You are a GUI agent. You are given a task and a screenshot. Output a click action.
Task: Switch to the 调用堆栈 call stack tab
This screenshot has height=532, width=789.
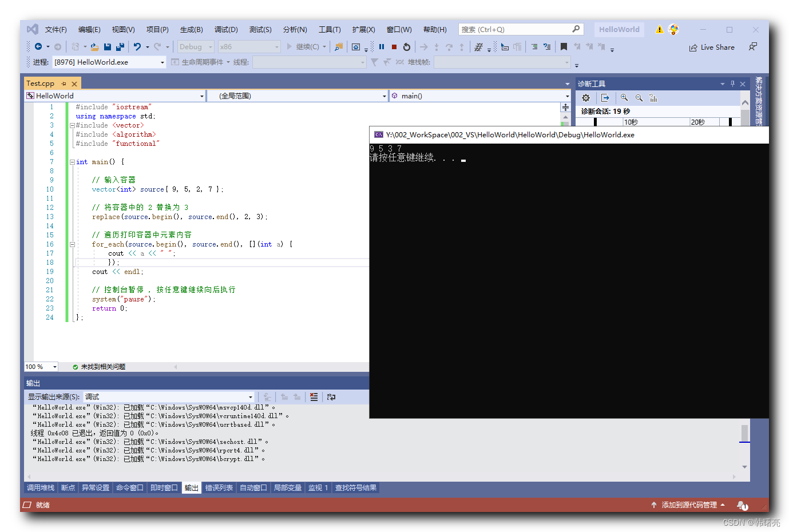(41, 488)
